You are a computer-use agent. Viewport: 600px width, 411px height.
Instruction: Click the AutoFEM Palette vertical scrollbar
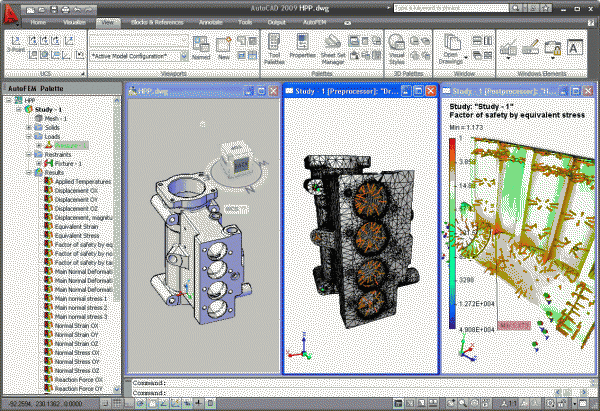(117, 245)
